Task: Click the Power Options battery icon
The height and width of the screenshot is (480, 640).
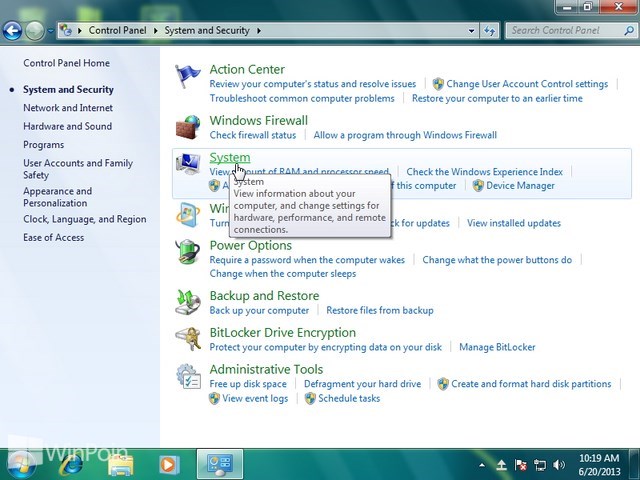Action: point(188,252)
